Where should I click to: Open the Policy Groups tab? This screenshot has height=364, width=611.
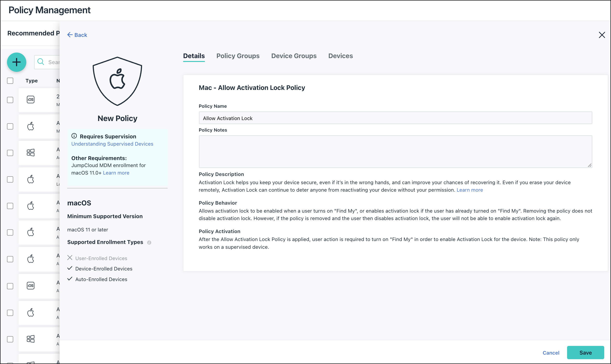tap(238, 56)
